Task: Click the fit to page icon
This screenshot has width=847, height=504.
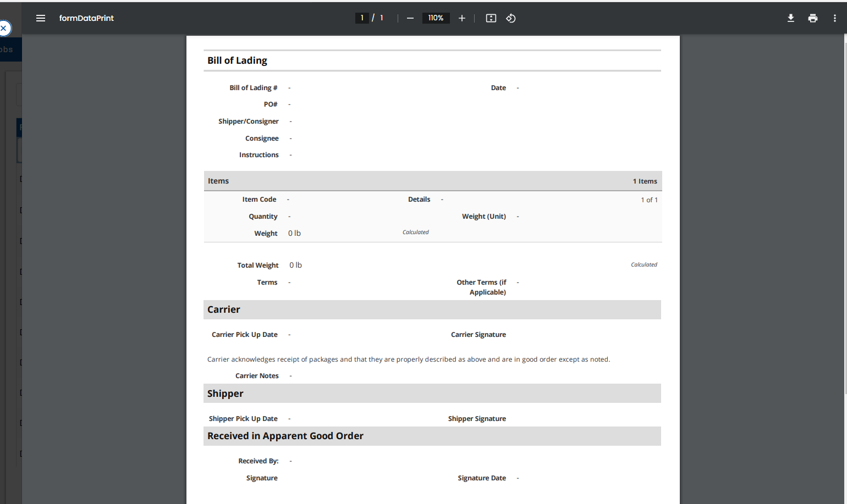Action: (x=491, y=18)
